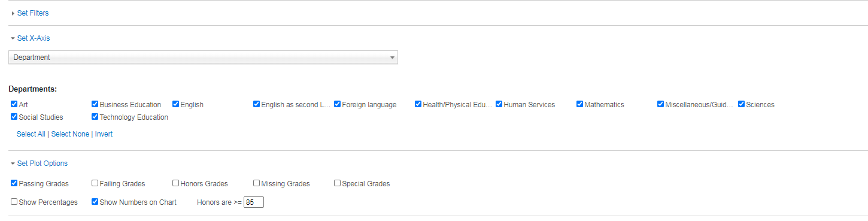Check the Show Percentages option
The height and width of the screenshot is (221, 868).
pos(14,202)
